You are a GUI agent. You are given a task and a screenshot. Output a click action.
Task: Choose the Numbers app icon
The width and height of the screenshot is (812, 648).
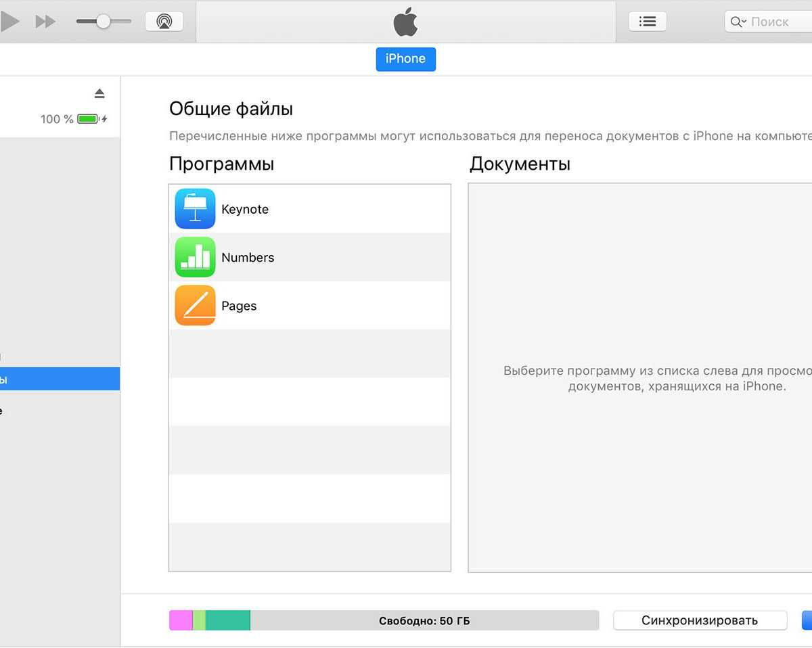[x=195, y=257]
